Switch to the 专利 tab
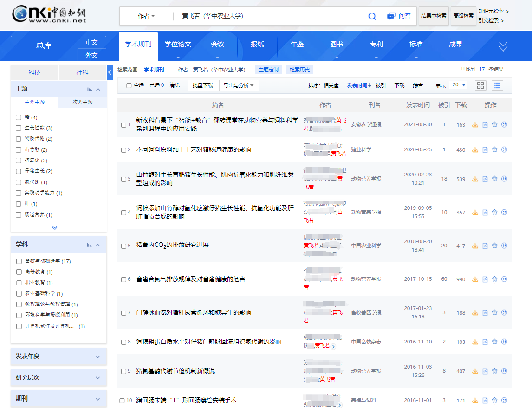The image size is (532, 408). pyautogui.click(x=376, y=45)
